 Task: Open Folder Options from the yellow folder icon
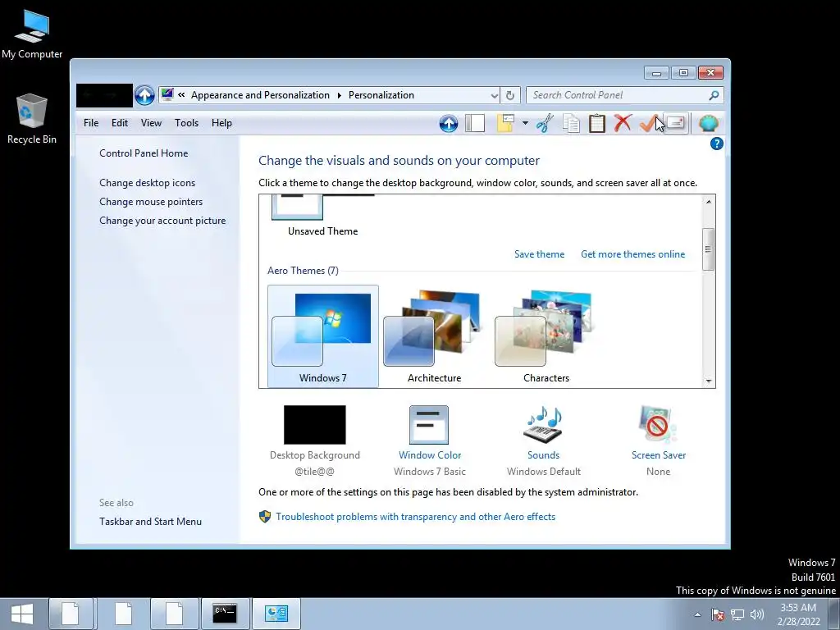[505, 124]
